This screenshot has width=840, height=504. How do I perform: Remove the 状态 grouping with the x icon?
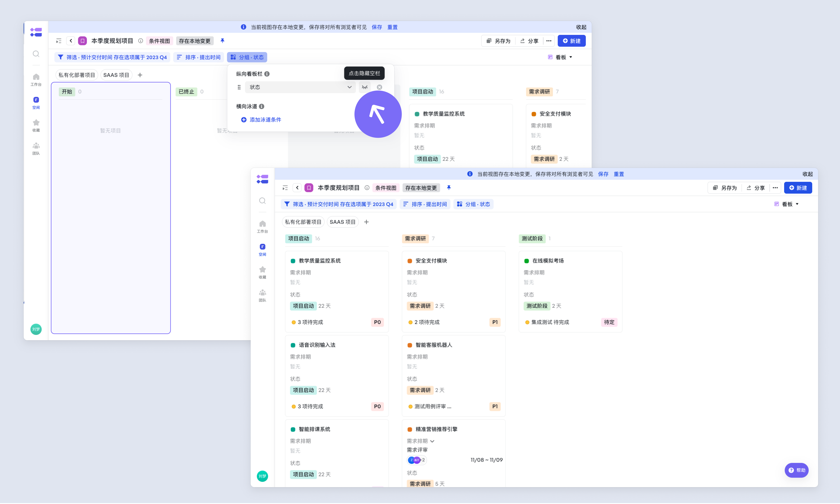point(380,87)
